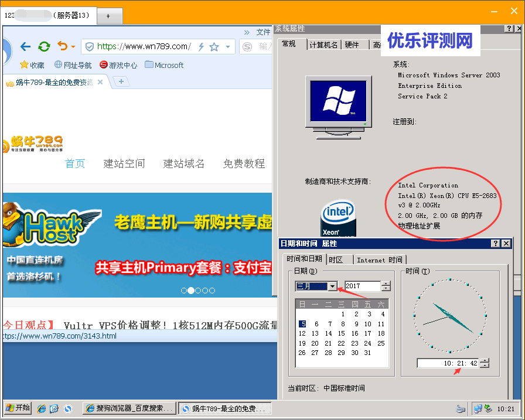Click help button in date time dialog
This screenshot has height=420, width=525.
tap(496, 244)
